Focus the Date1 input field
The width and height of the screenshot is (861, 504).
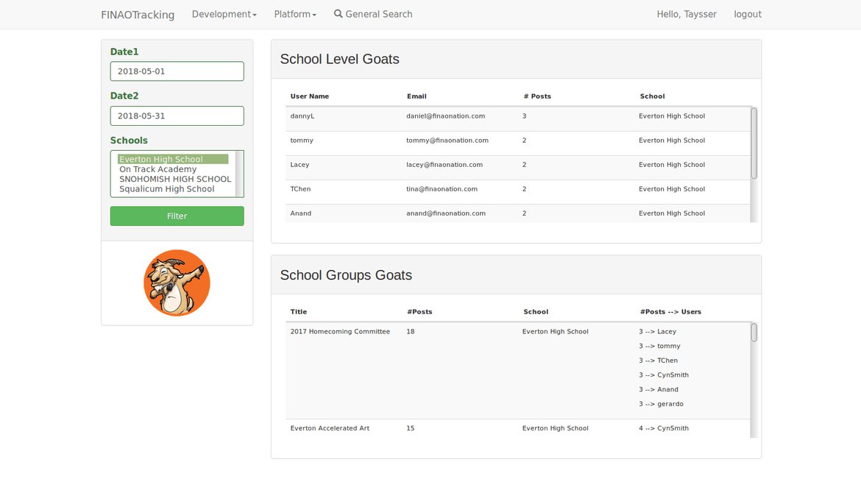click(177, 71)
